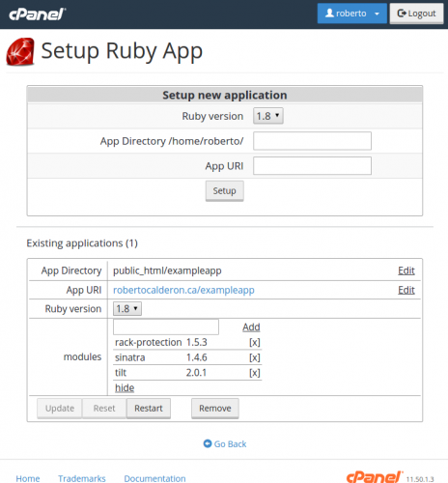Click the rack-protection module name
The image size is (448, 483).
(149, 342)
